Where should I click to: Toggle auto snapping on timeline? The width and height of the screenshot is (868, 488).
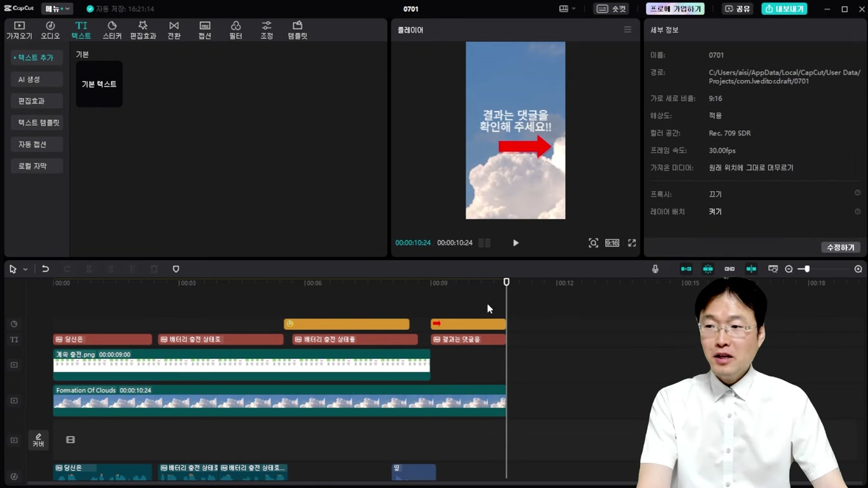coord(708,269)
